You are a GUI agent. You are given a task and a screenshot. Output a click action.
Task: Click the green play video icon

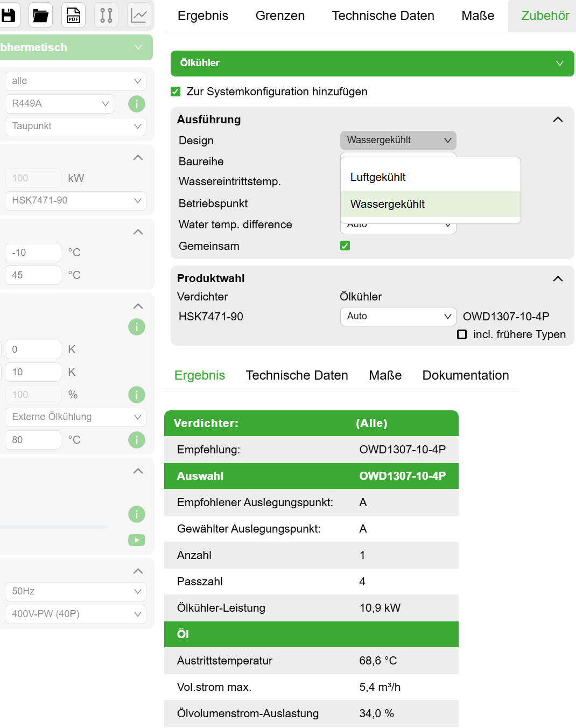136,540
